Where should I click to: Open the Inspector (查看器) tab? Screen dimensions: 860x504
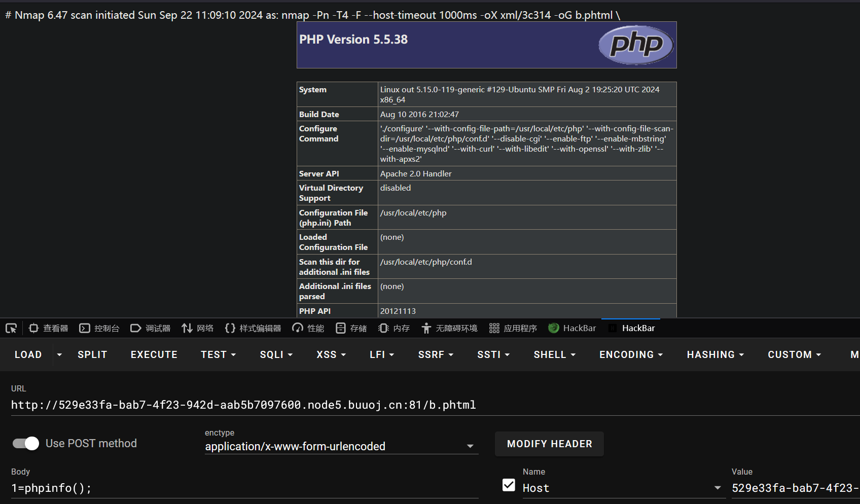tap(48, 328)
